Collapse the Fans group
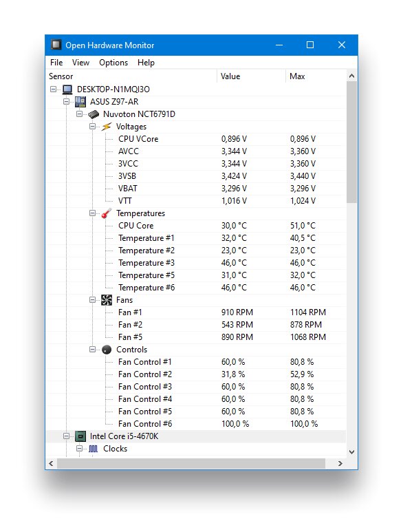The height and width of the screenshot is (532, 403). coord(92,299)
